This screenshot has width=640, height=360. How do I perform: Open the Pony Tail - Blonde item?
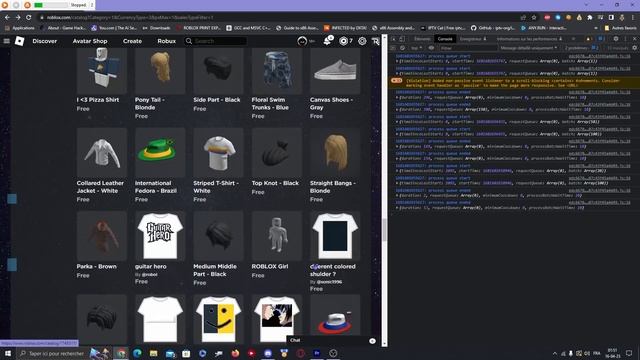(x=160, y=83)
